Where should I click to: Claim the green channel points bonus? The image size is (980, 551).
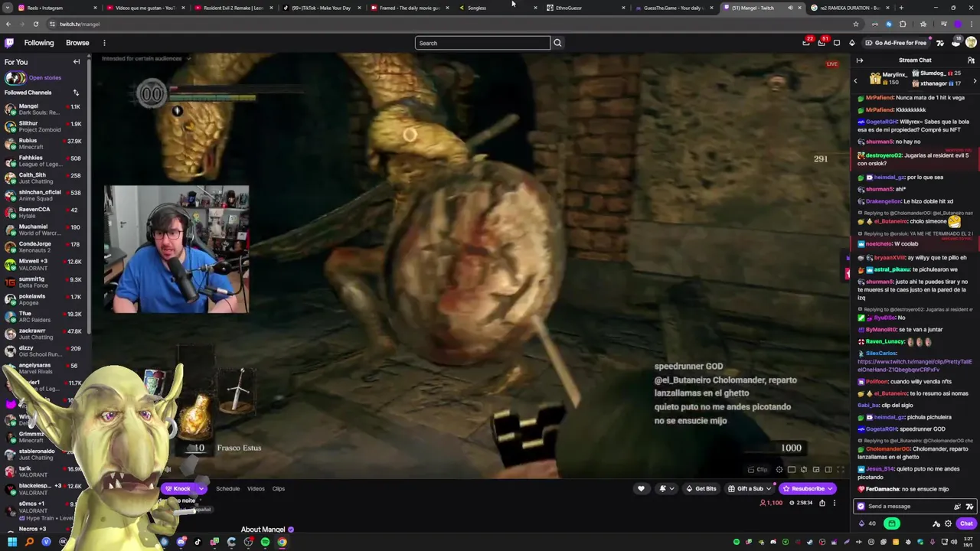891,523
